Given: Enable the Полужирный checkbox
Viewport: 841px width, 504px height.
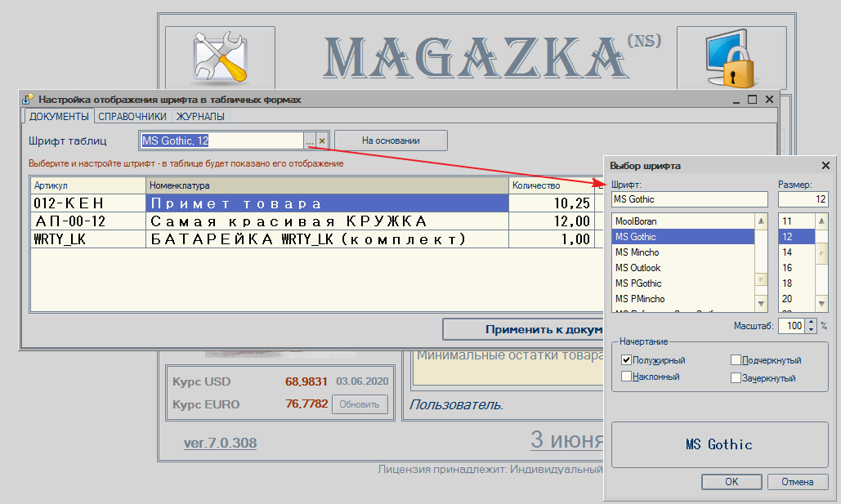Looking at the screenshot, I should point(626,360).
